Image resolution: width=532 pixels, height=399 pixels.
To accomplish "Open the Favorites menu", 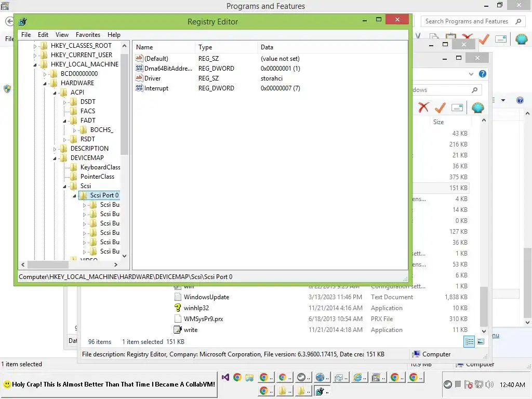I will click(88, 35).
